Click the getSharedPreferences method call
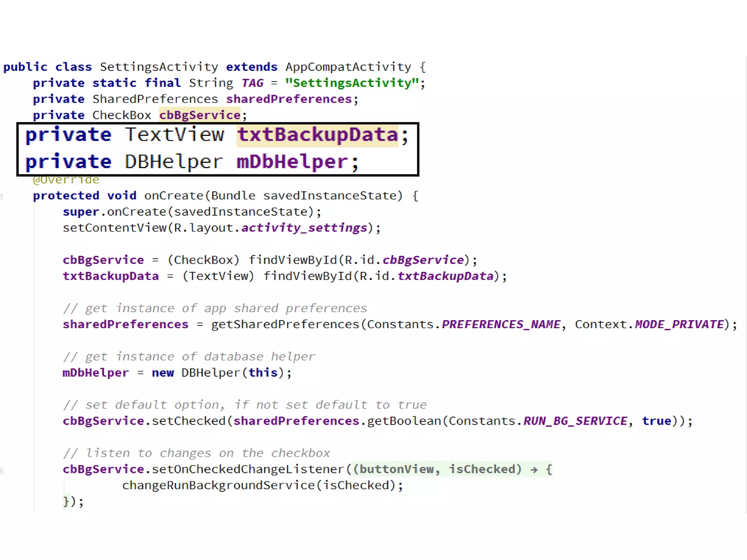The width and height of the screenshot is (747, 560). point(285,324)
